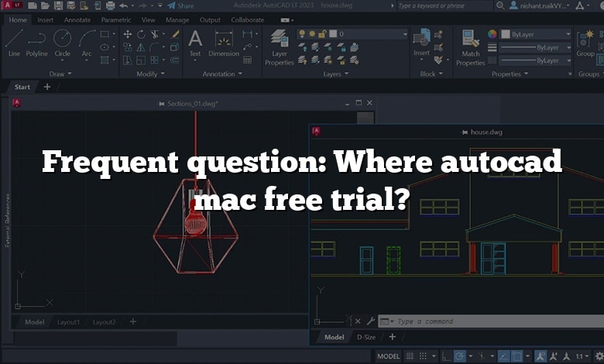Toggle object snap square icon in status bar

point(516,356)
